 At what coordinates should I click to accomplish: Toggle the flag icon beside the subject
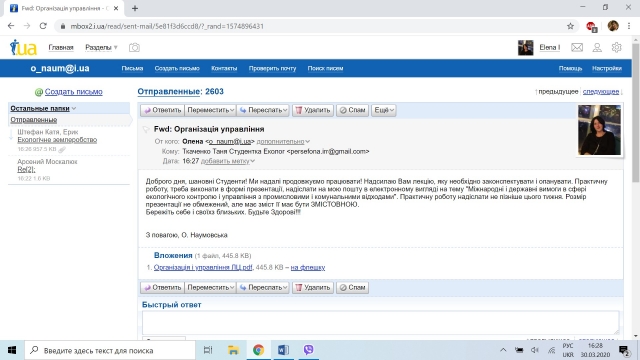coord(146,129)
